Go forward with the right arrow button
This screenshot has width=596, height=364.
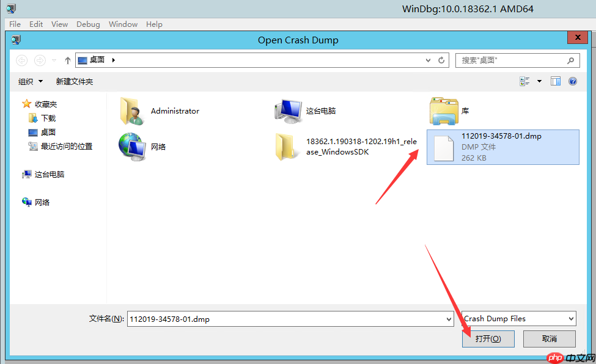click(x=40, y=60)
